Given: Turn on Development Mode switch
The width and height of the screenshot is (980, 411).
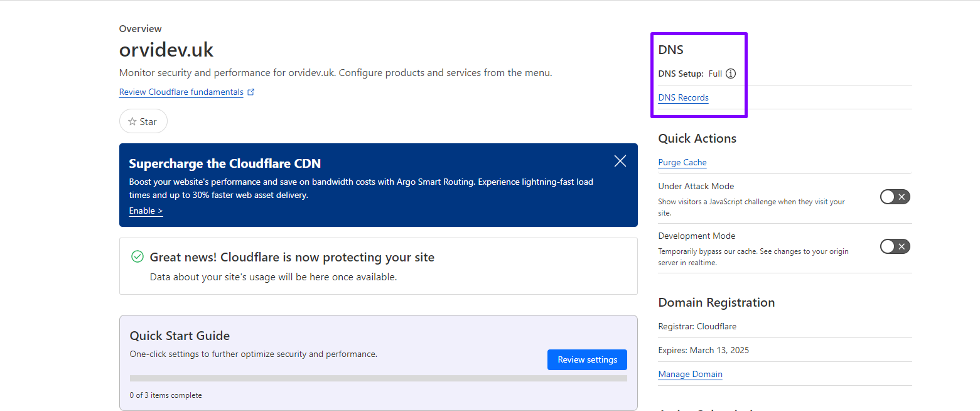Looking at the screenshot, I should pos(895,246).
